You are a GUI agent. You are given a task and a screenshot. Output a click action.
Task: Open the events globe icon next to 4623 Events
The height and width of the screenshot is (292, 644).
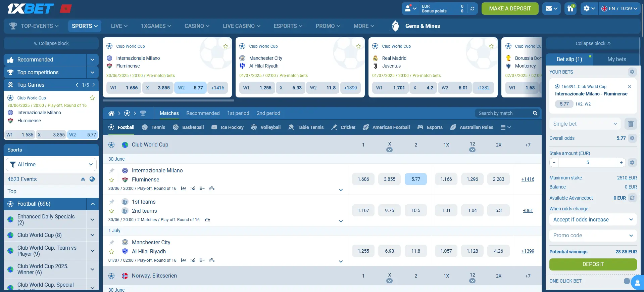pyautogui.click(x=92, y=179)
